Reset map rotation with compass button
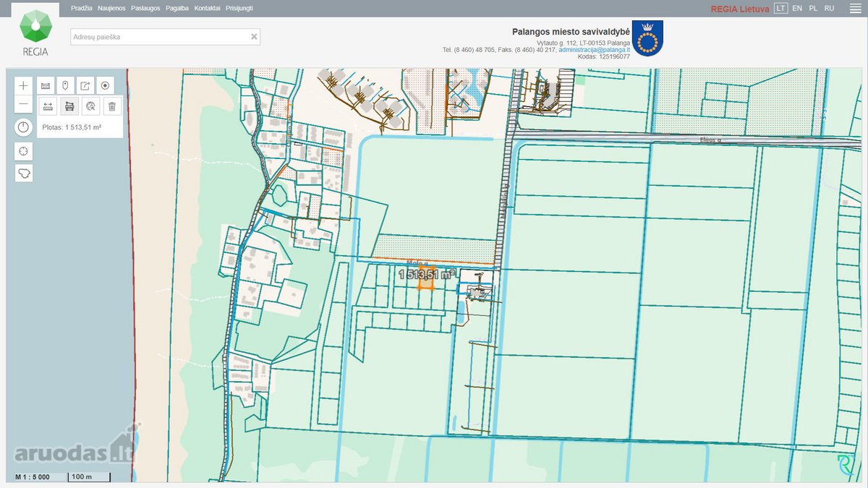This screenshot has height=488, width=868. (24, 128)
